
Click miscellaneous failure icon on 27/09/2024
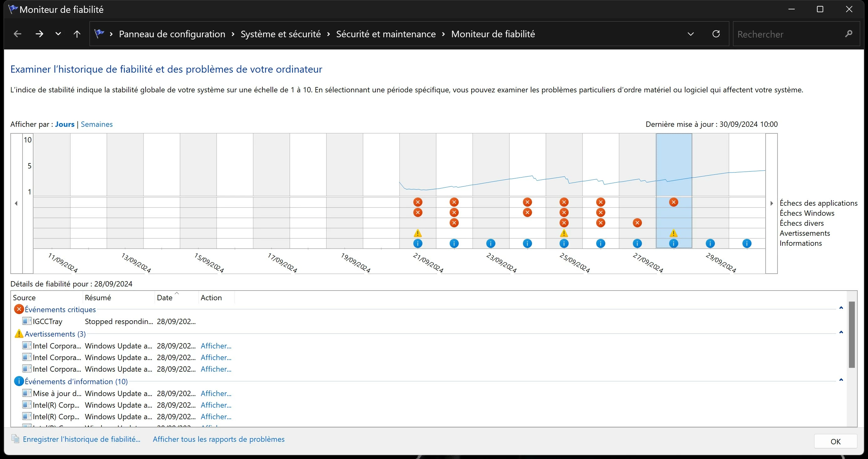637,223
